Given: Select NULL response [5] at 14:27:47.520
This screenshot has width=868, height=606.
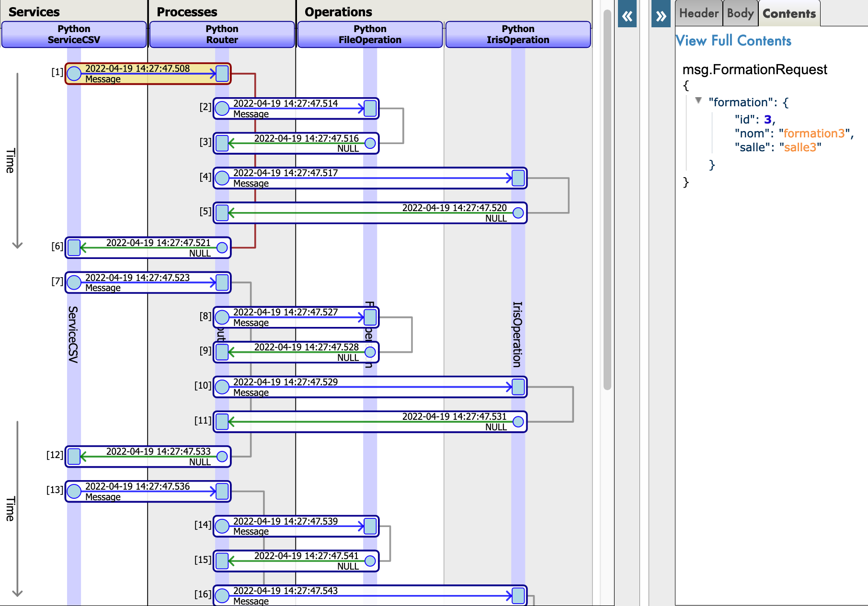Looking at the screenshot, I should tap(370, 213).
